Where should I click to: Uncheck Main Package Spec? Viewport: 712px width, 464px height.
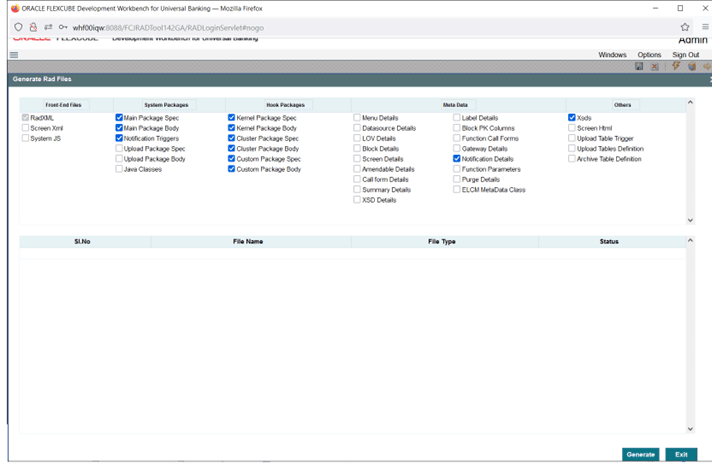119,118
